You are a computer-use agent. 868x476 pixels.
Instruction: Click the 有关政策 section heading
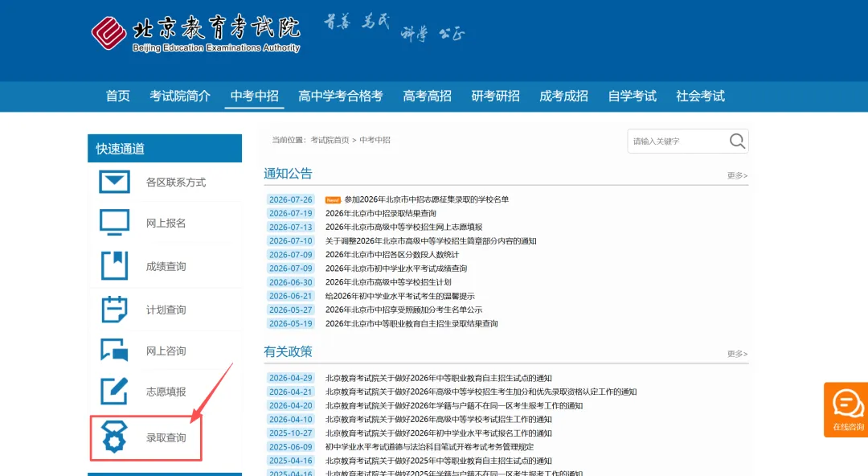(x=288, y=352)
